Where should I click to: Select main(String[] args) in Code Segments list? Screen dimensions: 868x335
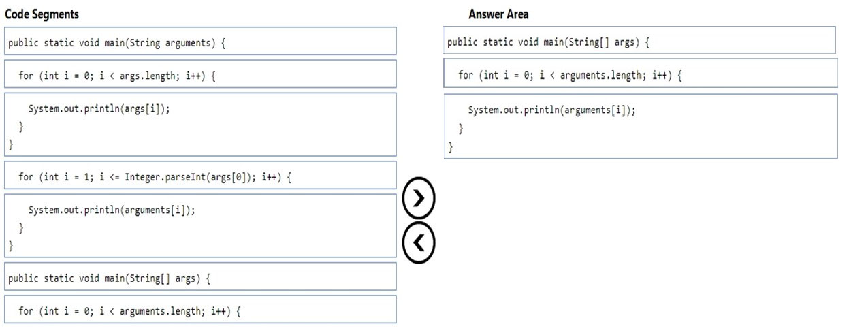(x=200, y=276)
